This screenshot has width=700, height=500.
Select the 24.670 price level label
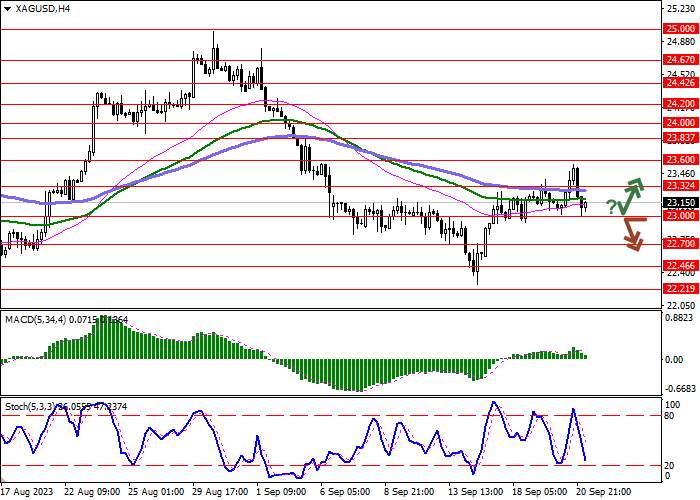point(681,60)
